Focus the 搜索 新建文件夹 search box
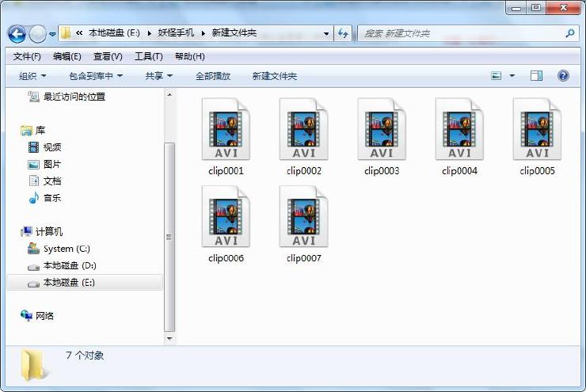The height and width of the screenshot is (392, 586). 462,33
